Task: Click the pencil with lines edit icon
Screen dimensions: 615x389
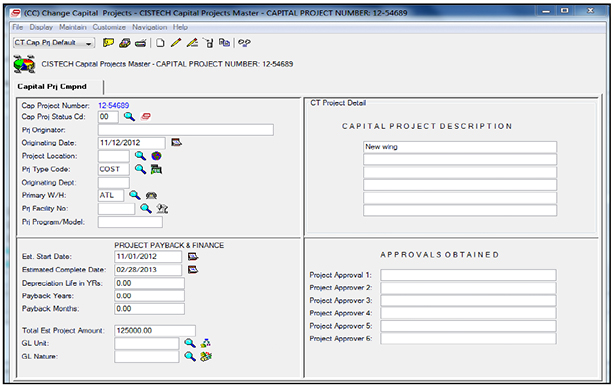Action: pos(192,43)
